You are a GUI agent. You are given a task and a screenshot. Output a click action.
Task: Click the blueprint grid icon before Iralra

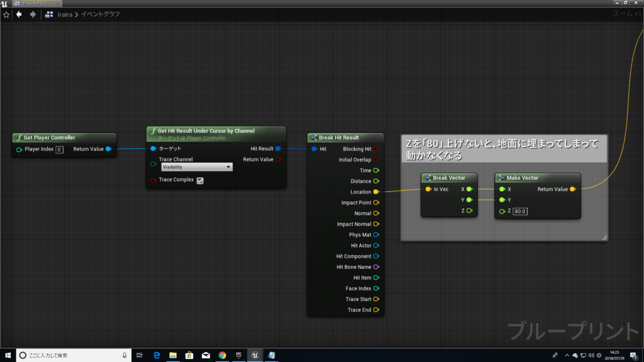tap(49, 14)
